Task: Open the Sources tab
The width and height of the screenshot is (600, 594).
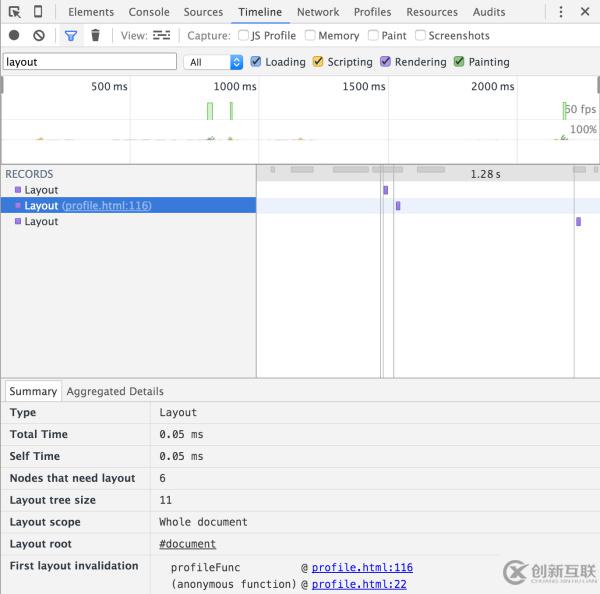Action: 203,12
